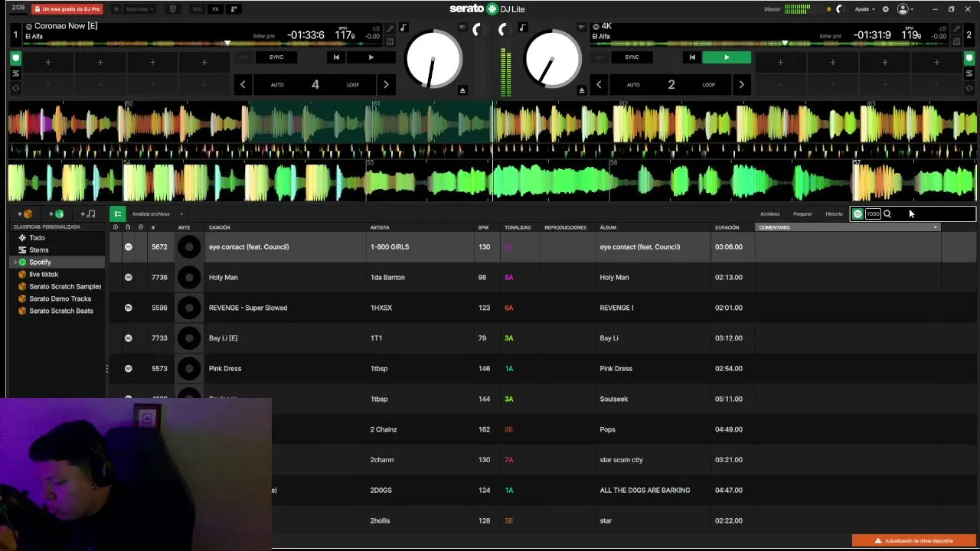This screenshot has height=551, width=980.
Task: Eject track from deck 2
Action: click(581, 90)
